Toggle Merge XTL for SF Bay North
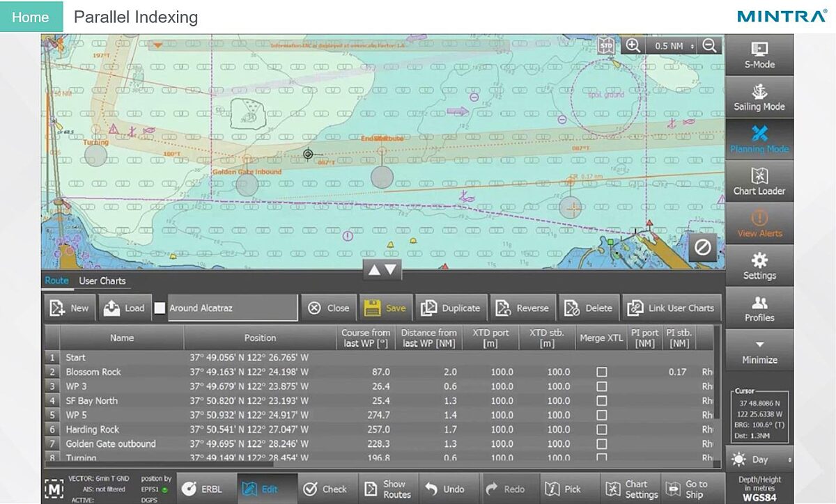Screen dimensions: 836x504 (601, 400)
